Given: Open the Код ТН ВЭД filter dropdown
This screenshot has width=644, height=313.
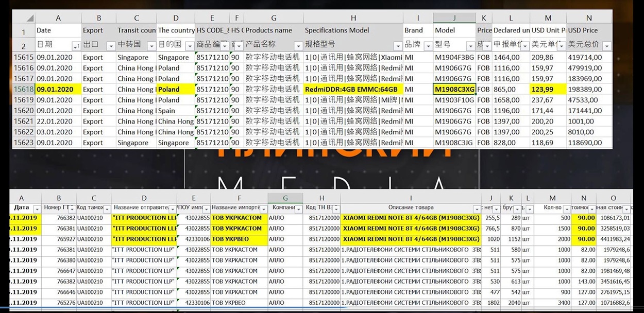Looking at the screenshot, I should (x=336, y=208).
